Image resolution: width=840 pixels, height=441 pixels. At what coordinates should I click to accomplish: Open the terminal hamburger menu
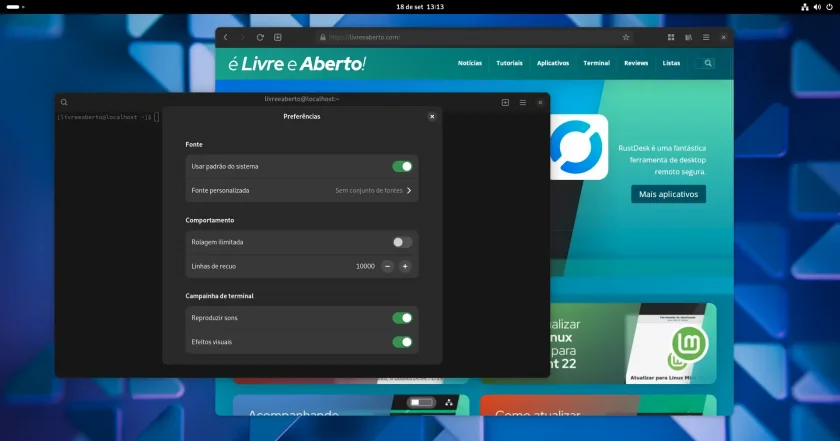[523, 102]
